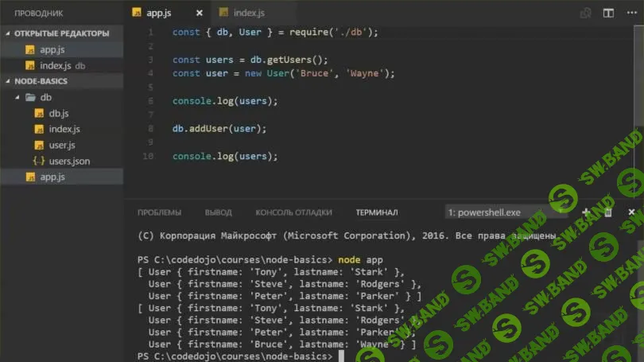
Task: Click the new User('Bruce', 'Wayne') line
Action: (x=283, y=73)
